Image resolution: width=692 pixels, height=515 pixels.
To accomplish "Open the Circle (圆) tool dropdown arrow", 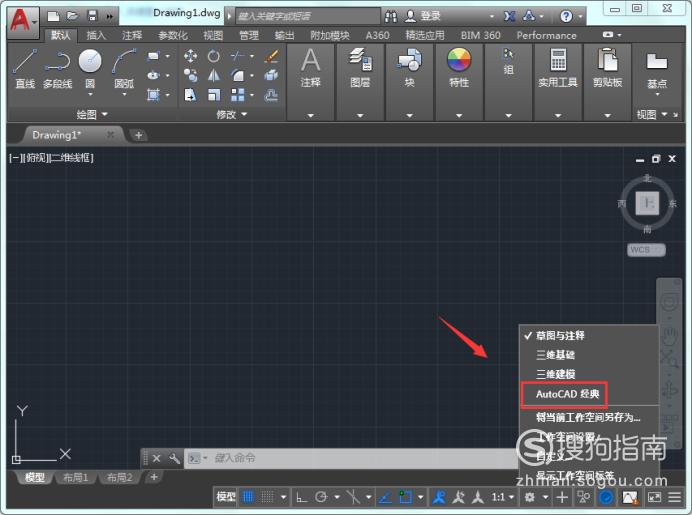I will coord(90,94).
